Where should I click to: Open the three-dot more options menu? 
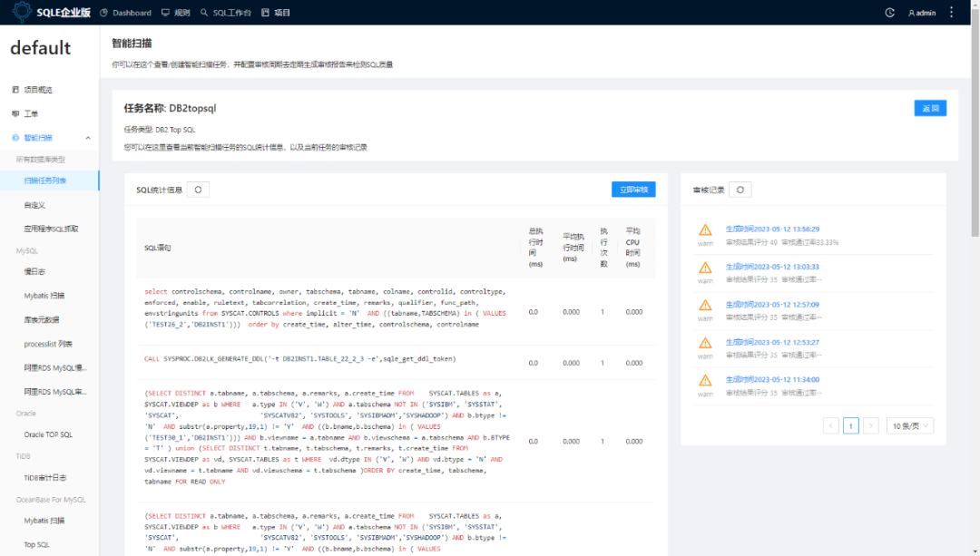coord(951,13)
